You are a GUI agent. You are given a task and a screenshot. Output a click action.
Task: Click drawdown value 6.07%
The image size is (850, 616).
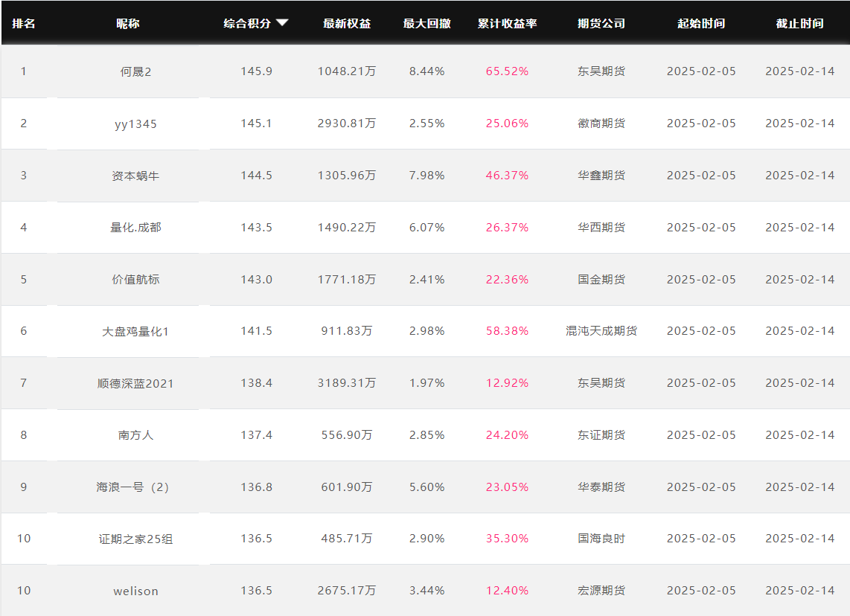(x=427, y=227)
